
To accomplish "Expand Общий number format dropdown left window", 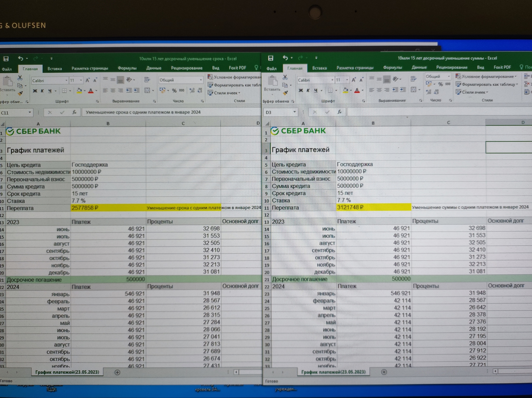I will (201, 80).
